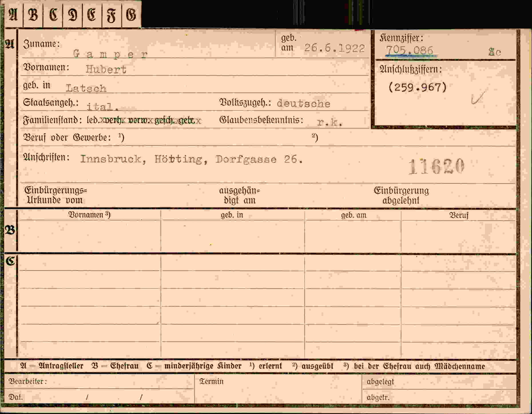Click the '¹) erlernt' footnote
Image resolution: width=532 pixels, height=414 pixels.
pyautogui.click(x=266, y=366)
